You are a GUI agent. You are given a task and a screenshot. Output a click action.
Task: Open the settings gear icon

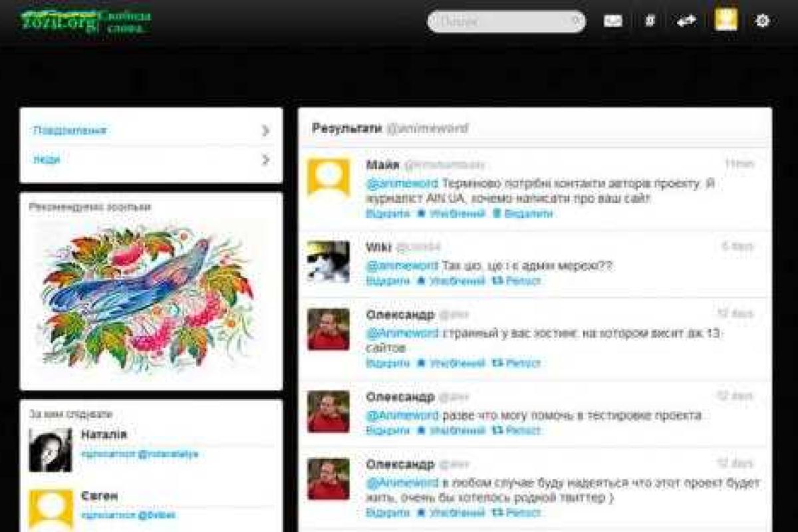pos(762,21)
